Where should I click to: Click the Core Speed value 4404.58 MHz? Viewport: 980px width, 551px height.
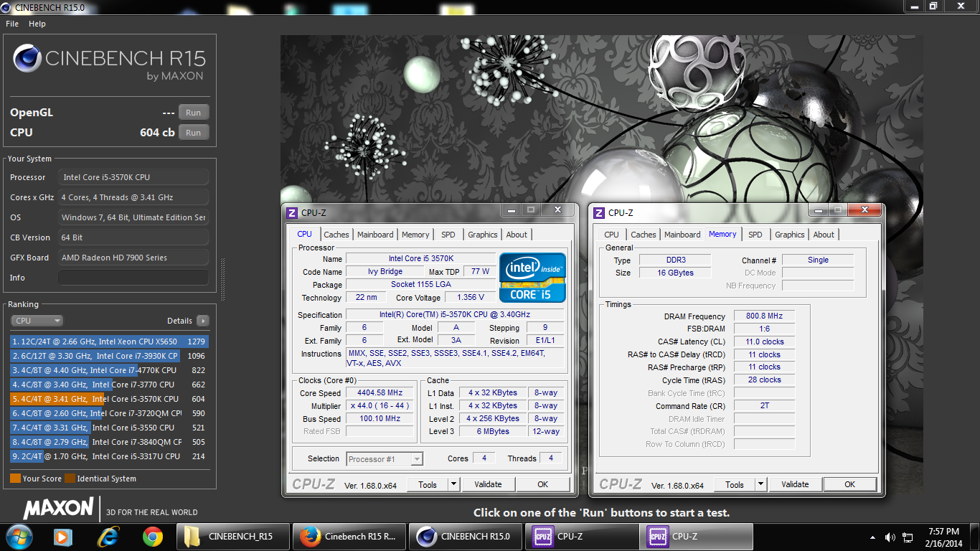(380, 393)
